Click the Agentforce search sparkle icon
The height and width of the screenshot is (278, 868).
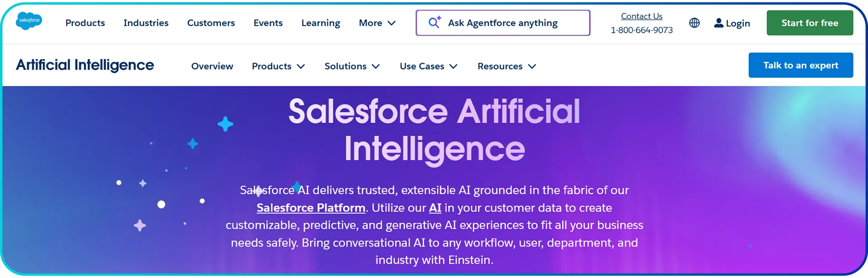click(x=434, y=22)
